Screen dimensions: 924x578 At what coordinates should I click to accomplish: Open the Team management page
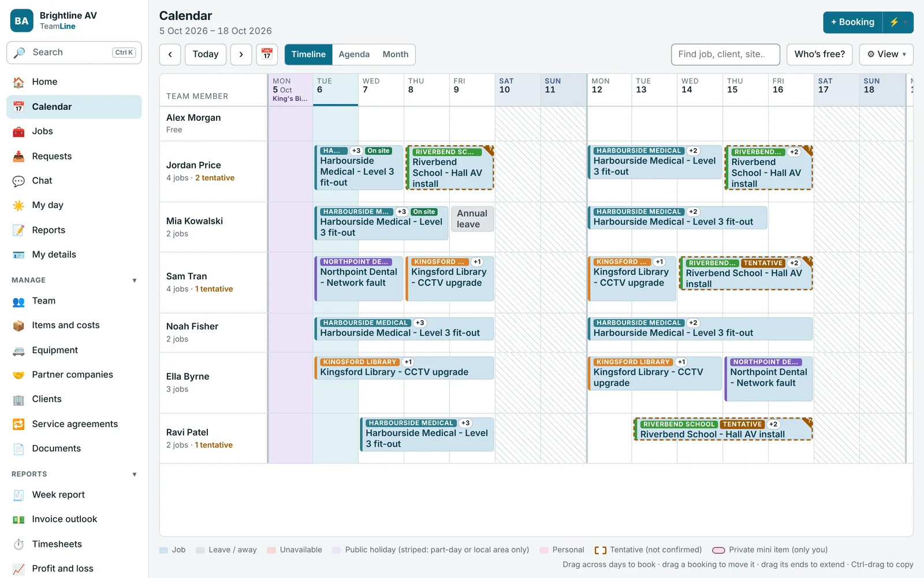point(74,301)
